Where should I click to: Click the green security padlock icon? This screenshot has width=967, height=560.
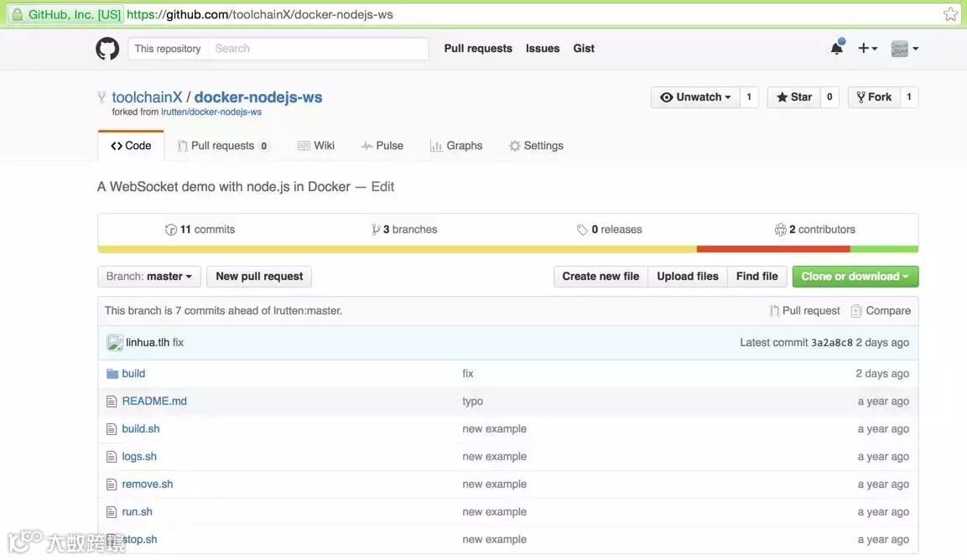tap(18, 14)
